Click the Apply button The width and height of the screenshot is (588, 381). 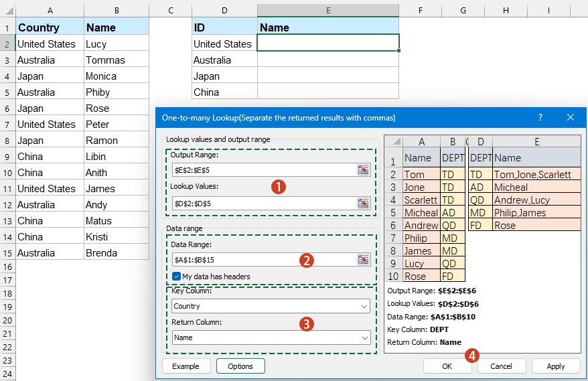point(555,366)
